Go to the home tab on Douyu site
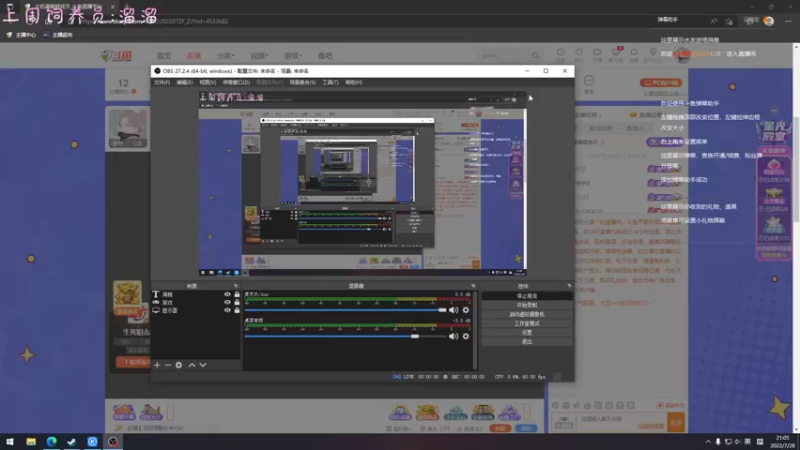The height and width of the screenshot is (450, 800). [x=164, y=56]
